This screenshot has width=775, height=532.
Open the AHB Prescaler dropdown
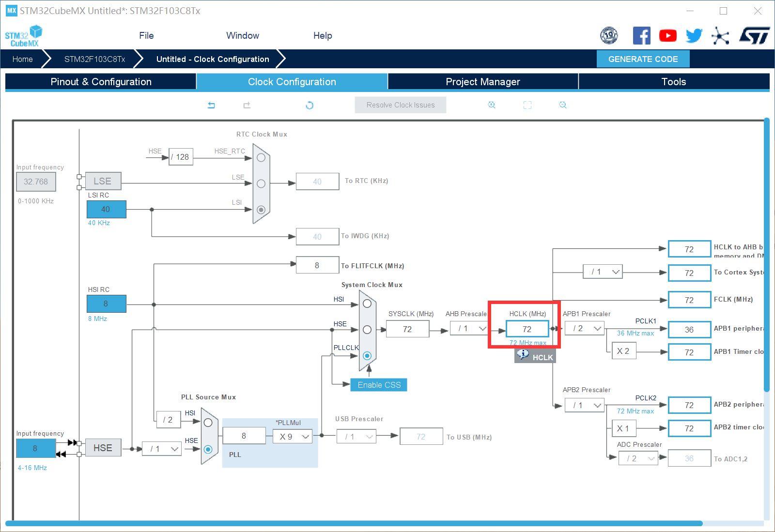[469, 329]
